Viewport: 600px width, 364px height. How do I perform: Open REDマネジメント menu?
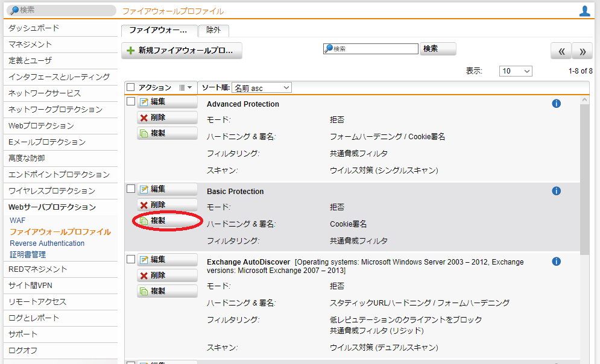click(x=60, y=269)
